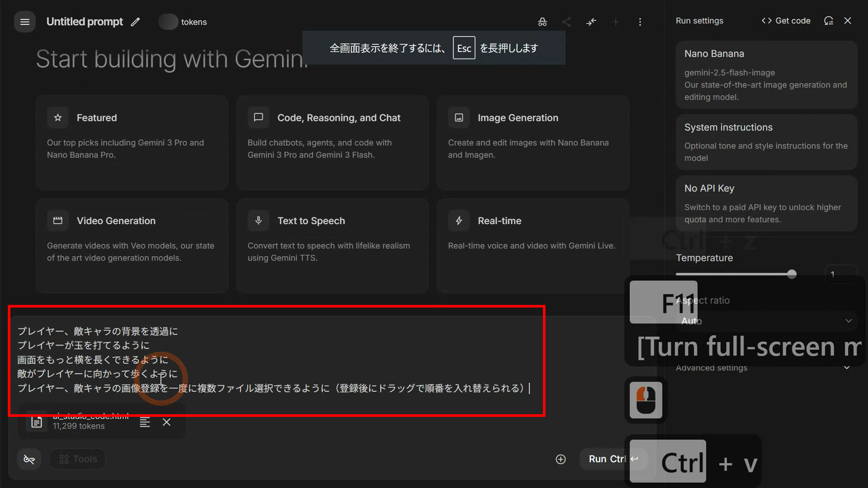Viewport: 868px width, 488px height.
Task: Click the text lines icon on attached file
Action: click(x=145, y=422)
